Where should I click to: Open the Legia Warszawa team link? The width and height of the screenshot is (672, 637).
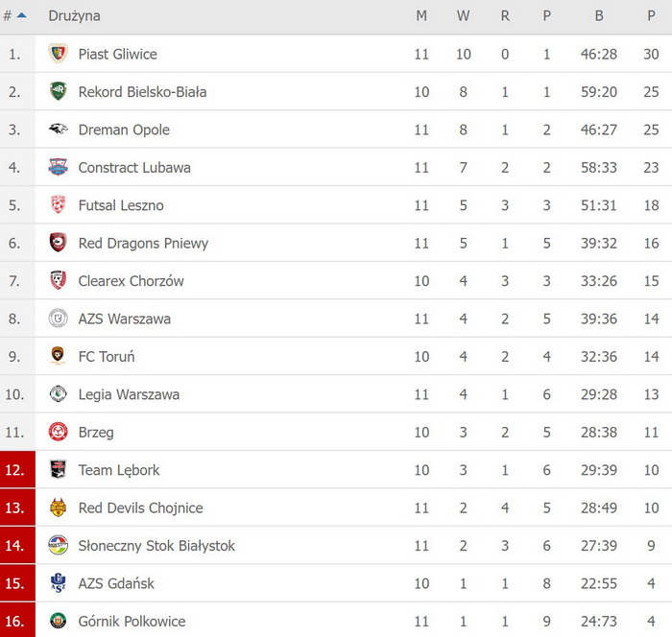(x=129, y=394)
